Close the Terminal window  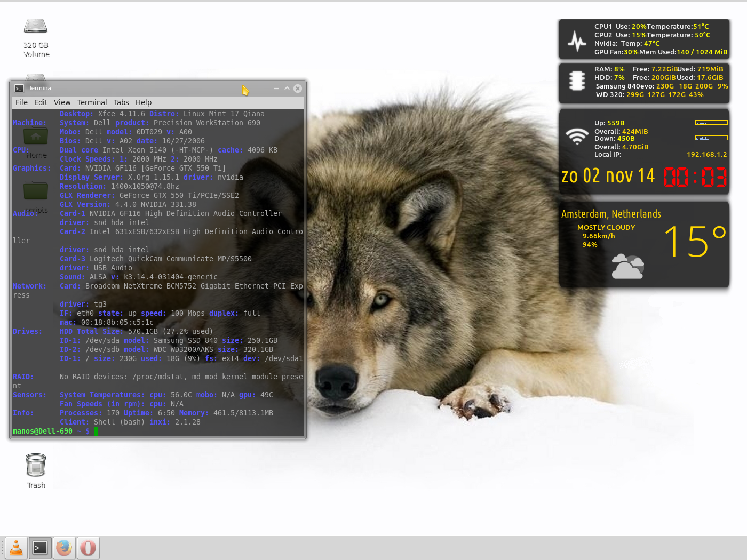[x=298, y=89]
